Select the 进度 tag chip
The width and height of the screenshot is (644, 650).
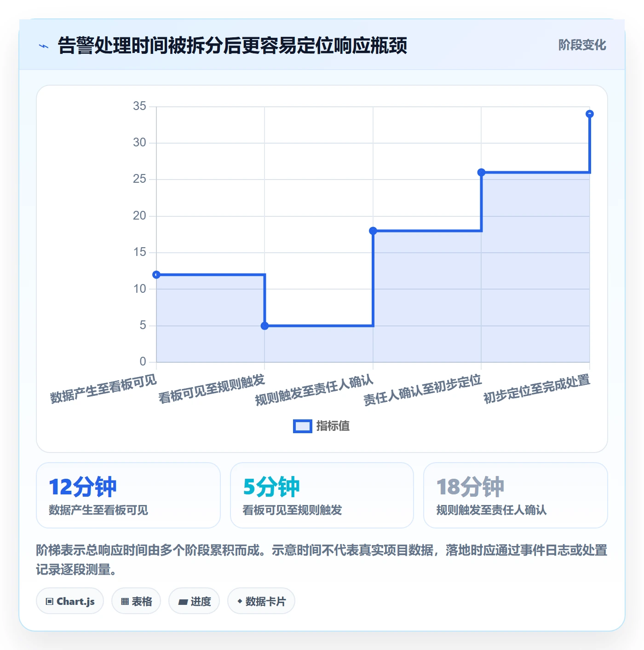point(194,601)
